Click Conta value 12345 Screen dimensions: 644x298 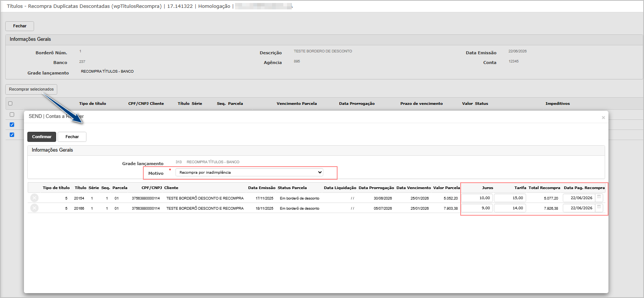(513, 61)
